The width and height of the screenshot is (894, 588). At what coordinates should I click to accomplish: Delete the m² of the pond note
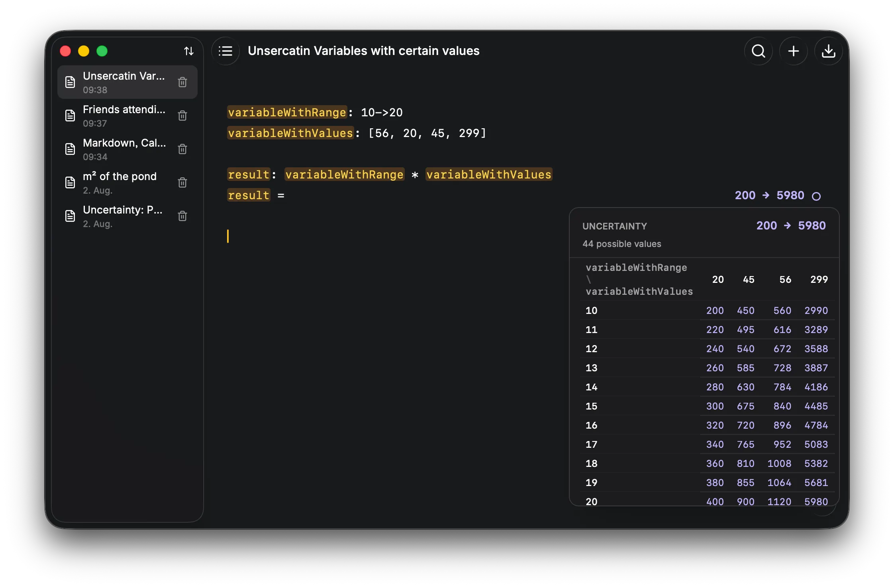pos(182,182)
